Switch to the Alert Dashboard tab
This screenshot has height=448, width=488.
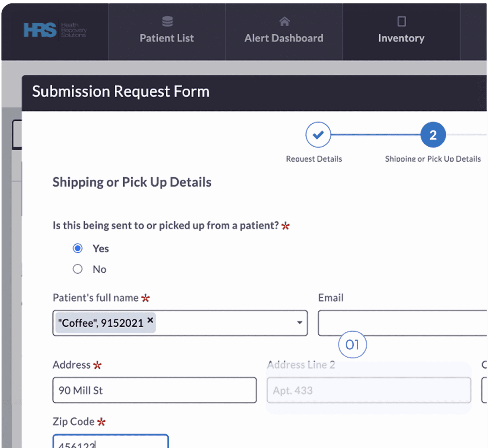[284, 38]
